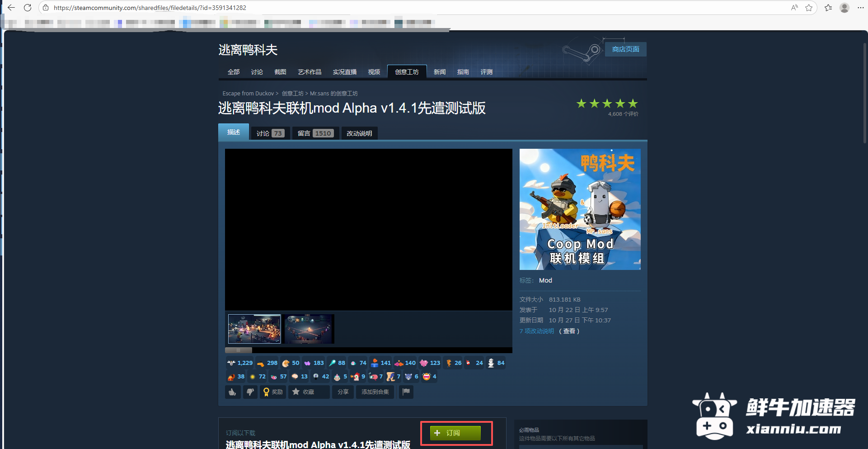Click the 添加到合集 add to collection option
868x449 pixels.
375,392
